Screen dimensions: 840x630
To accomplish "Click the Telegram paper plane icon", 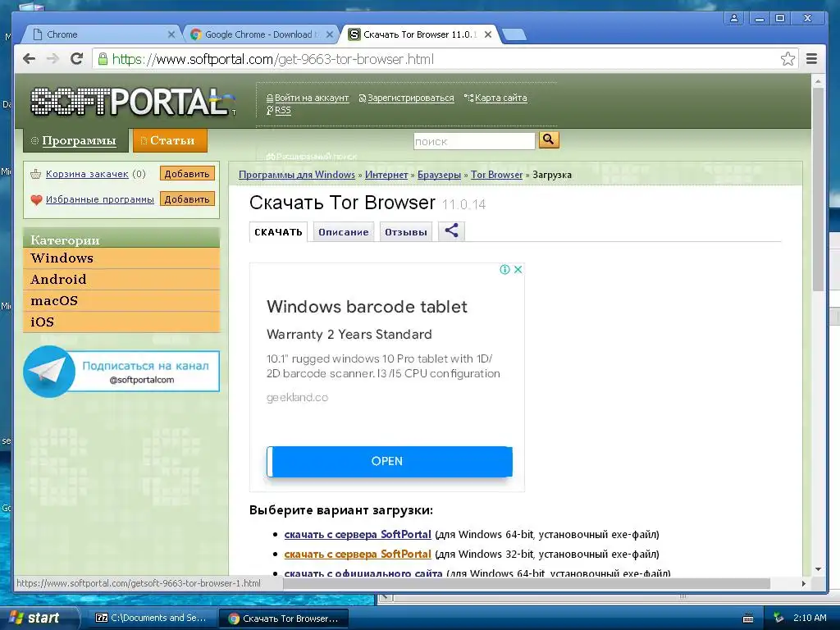I will click(49, 372).
